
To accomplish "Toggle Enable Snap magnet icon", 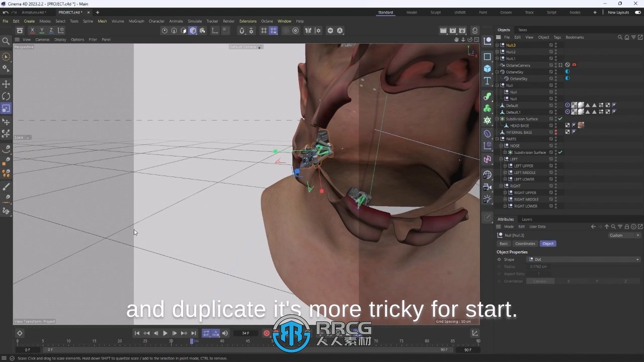I will click(242, 31).
